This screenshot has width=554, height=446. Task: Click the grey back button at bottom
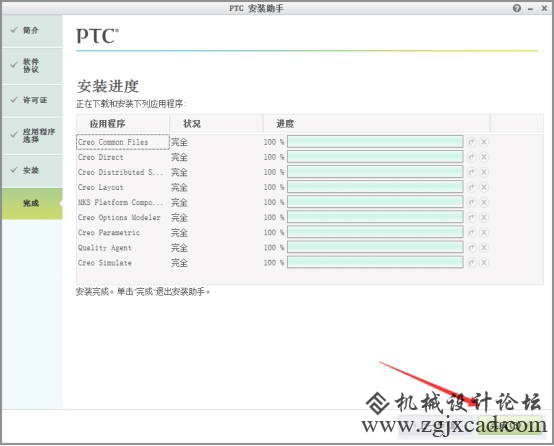click(x=437, y=426)
